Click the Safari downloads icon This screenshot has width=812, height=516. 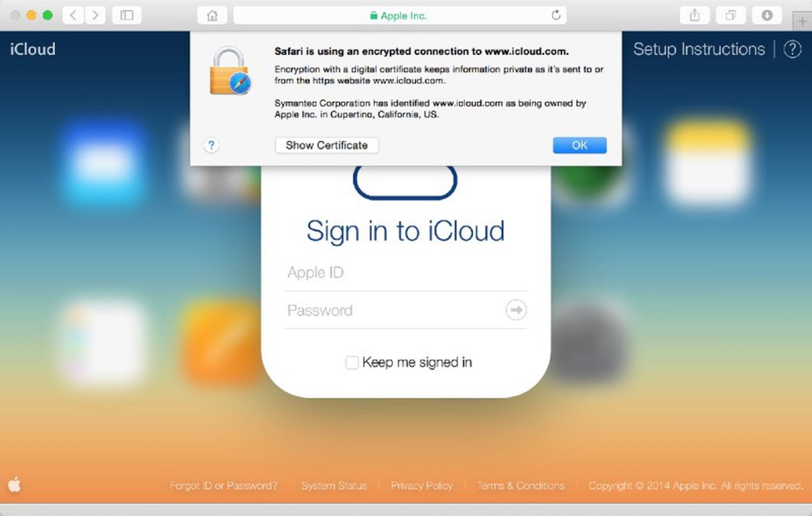[766, 15]
